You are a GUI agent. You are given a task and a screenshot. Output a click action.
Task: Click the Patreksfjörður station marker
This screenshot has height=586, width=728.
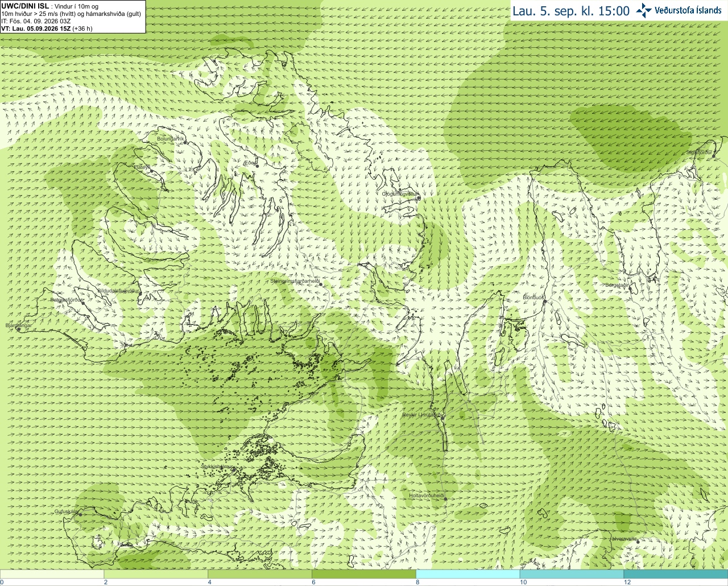(83, 303)
